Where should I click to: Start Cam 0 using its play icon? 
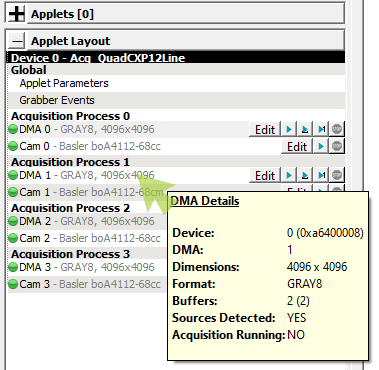(321, 146)
